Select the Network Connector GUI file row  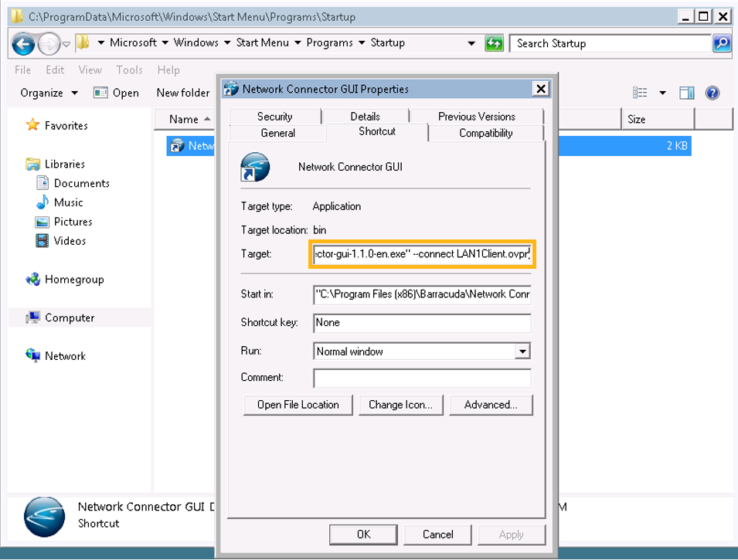tap(429, 146)
